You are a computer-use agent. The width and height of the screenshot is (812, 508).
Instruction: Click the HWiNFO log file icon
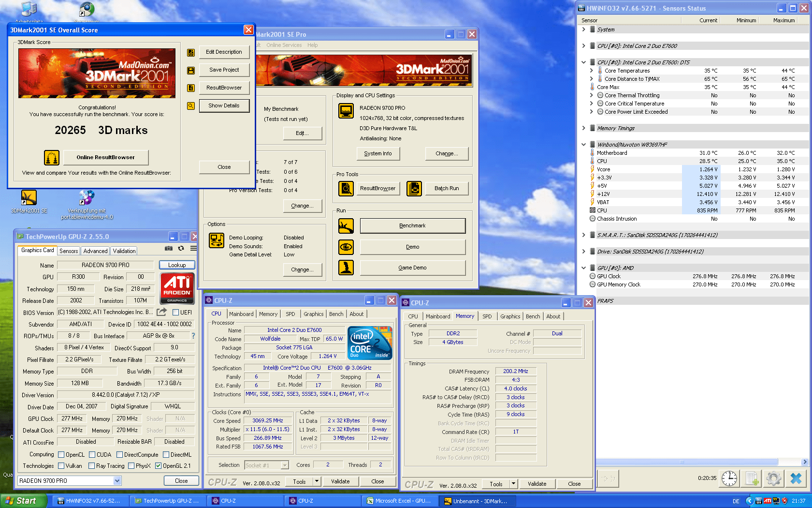[x=752, y=478]
